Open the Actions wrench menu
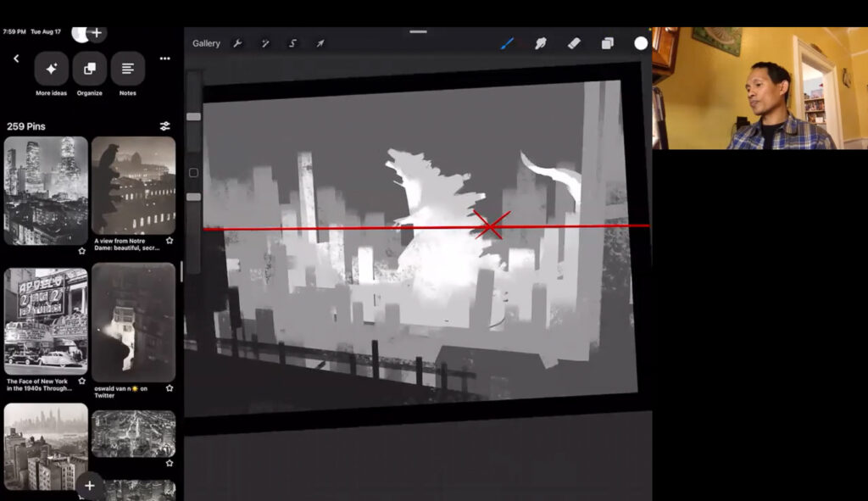This screenshot has width=868, height=501. click(237, 43)
